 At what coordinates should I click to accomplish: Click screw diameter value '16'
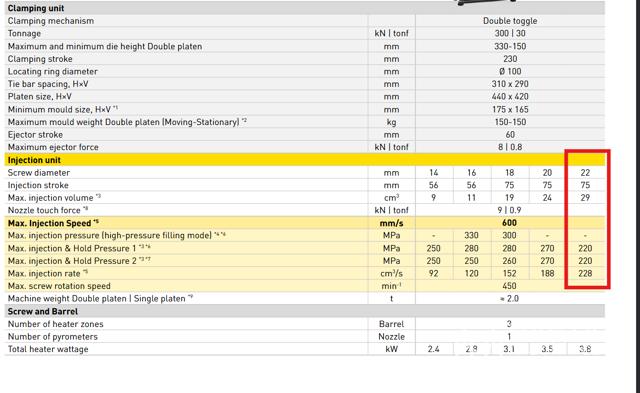click(471, 173)
